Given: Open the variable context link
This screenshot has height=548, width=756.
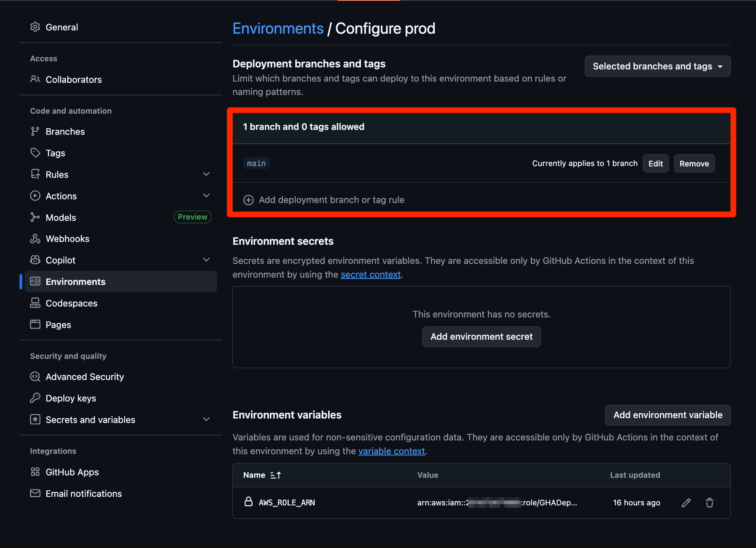Looking at the screenshot, I should tap(391, 451).
